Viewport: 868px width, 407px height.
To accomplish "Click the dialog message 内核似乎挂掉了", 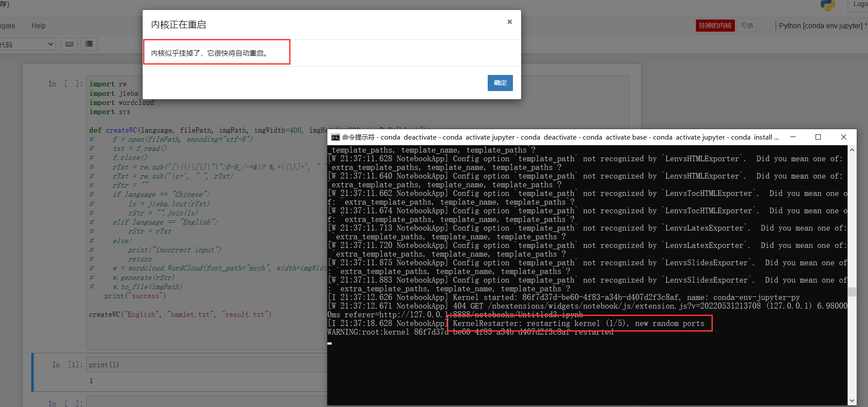I will click(210, 53).
